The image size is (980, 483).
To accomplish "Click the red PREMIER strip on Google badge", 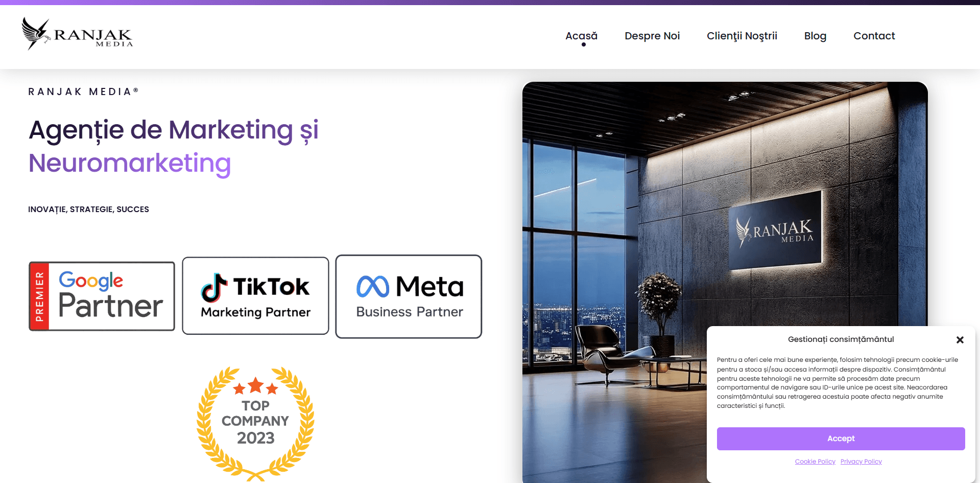I will (x=39, y=296).
